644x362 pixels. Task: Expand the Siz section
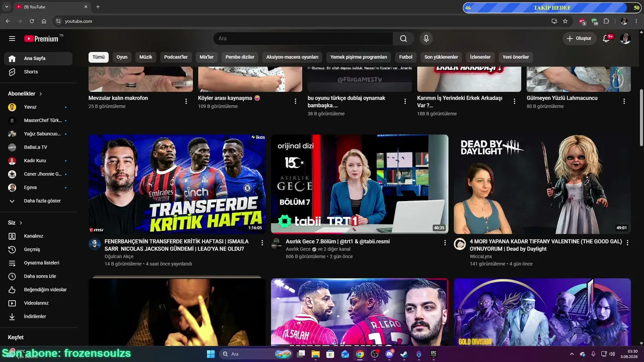[15, 223]
